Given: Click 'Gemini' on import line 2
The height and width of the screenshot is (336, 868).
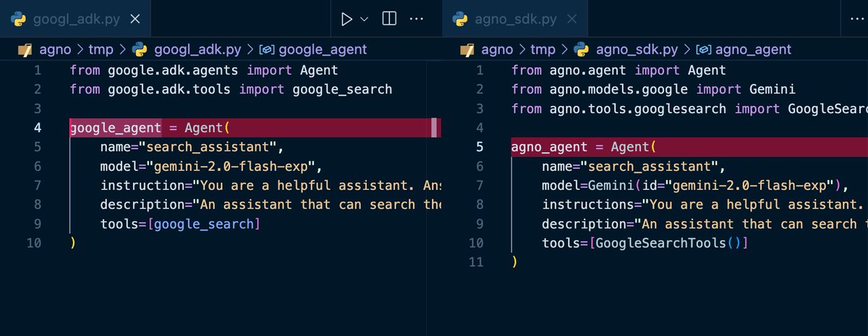Looking at the screenshot, I should pos(772,90).
